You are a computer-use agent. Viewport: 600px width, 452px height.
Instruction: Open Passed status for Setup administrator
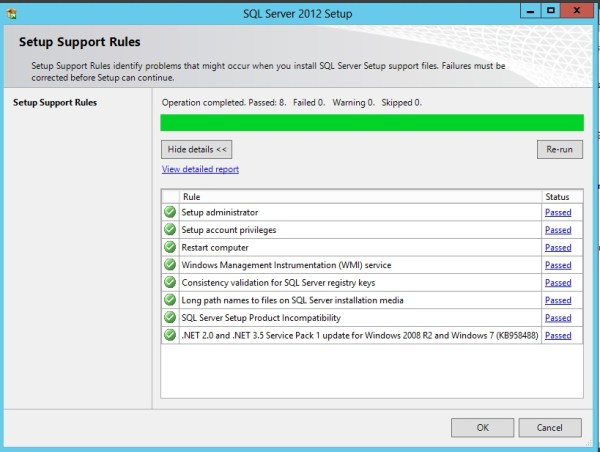558,213
